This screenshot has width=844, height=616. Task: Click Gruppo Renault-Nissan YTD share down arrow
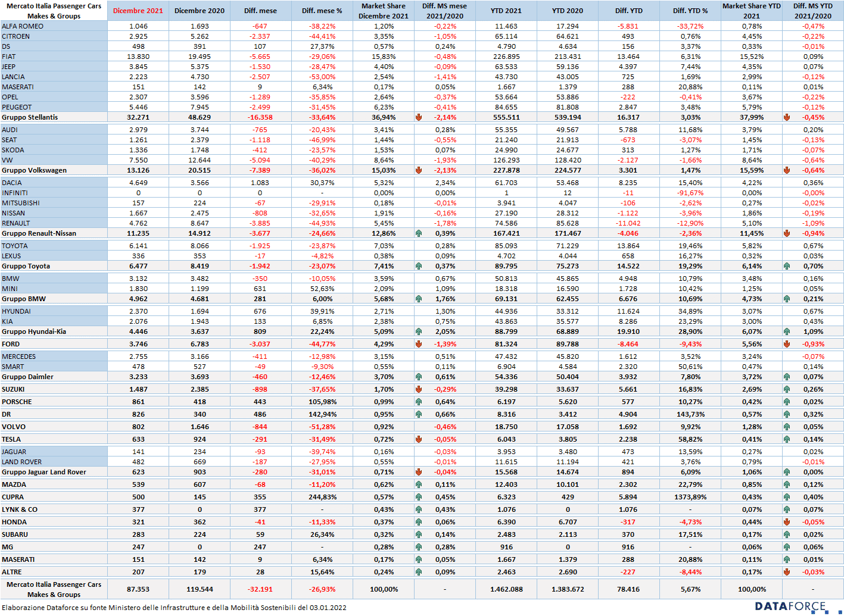pyautogui.click(x=787, y=233)
